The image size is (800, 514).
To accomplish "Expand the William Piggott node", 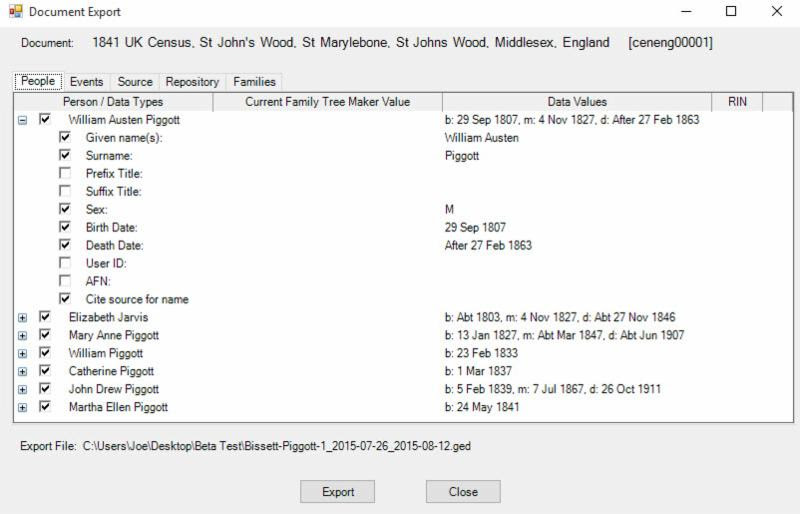I will [x=22, y=354].
